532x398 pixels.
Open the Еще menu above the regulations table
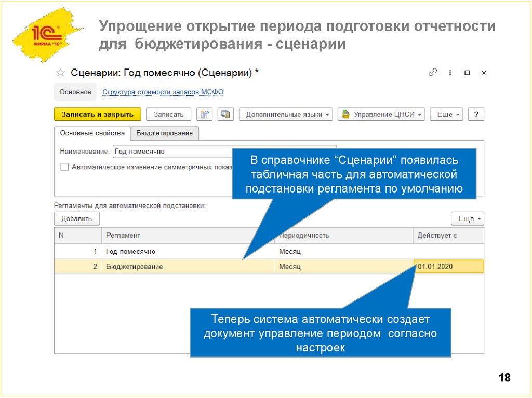(468, 218)
